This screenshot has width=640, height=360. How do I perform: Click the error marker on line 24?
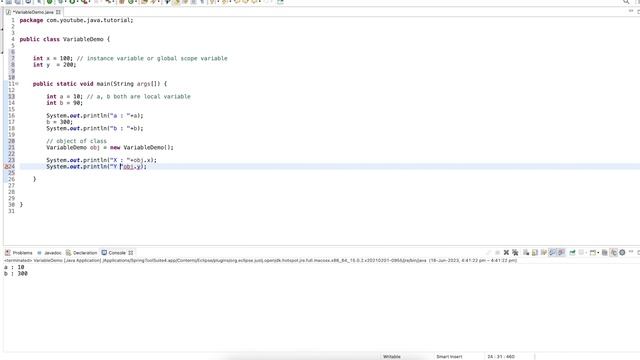pyautogui.click(x=6, y=167)
